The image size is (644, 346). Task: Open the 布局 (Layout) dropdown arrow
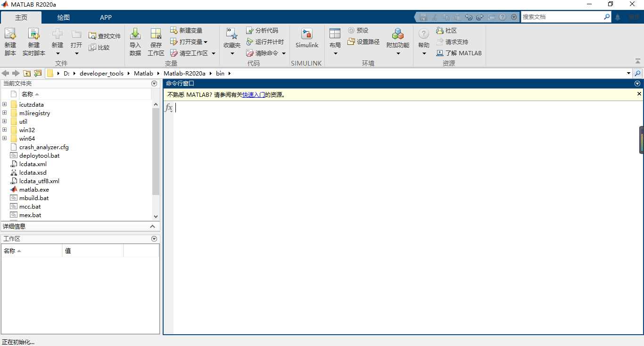(335, 53)
